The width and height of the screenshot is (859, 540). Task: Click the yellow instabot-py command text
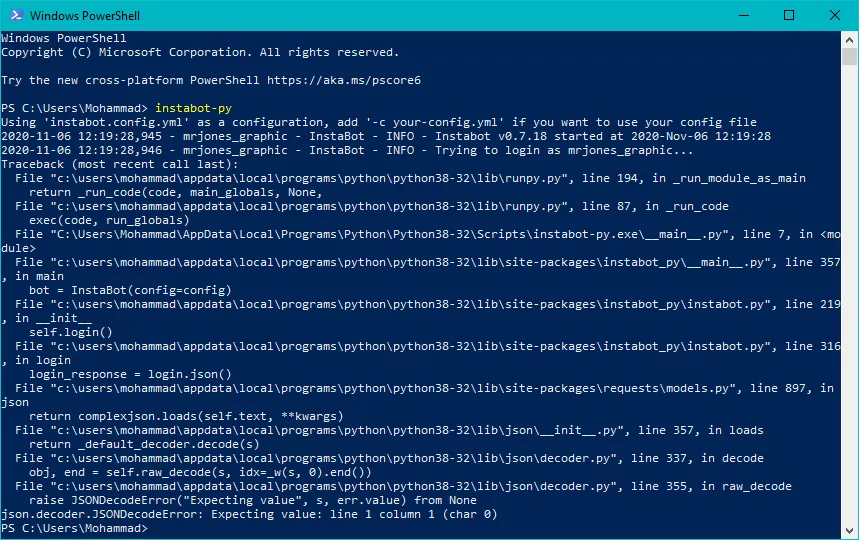pos(193,108)
